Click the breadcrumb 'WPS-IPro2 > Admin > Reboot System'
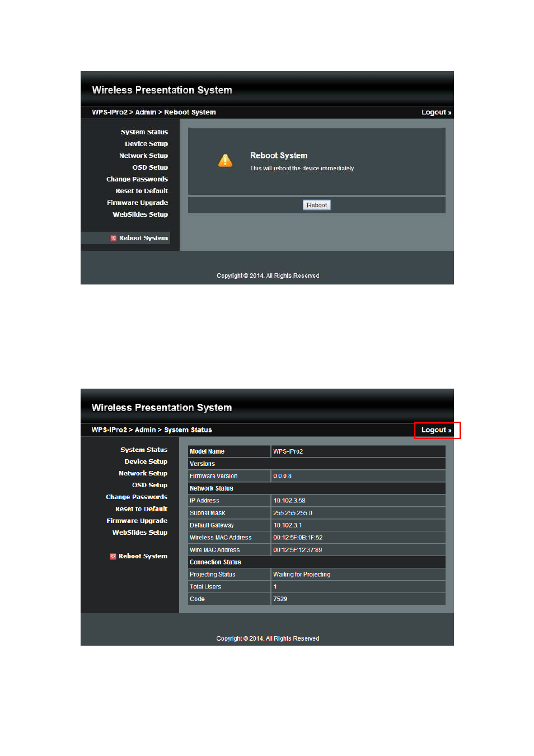 click(154, 112)
